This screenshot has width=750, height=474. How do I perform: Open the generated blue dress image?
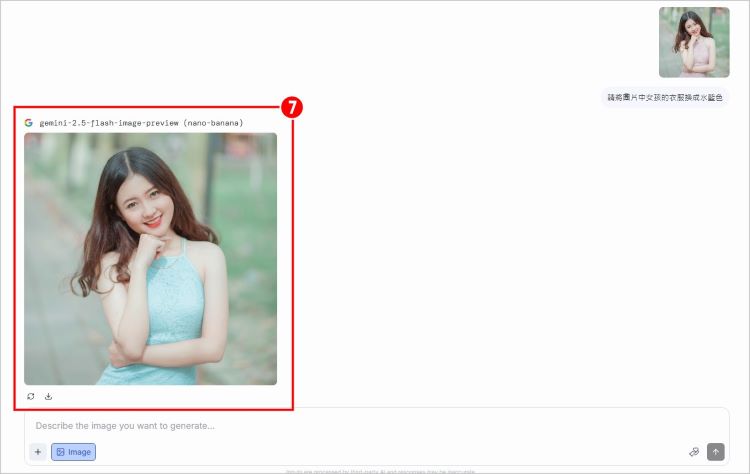[x=150, y=258]
